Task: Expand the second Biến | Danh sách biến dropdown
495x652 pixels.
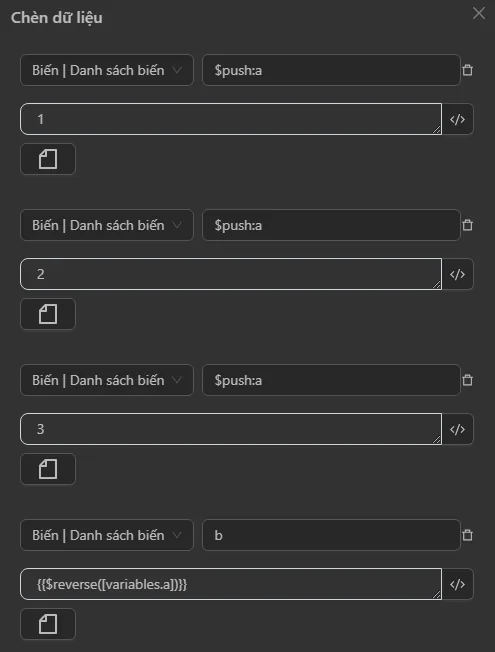Action: (107, 225)
